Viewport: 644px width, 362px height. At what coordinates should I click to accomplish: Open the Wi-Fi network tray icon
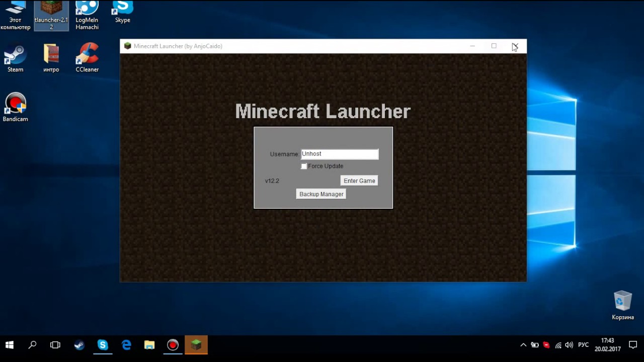(558, 345)
